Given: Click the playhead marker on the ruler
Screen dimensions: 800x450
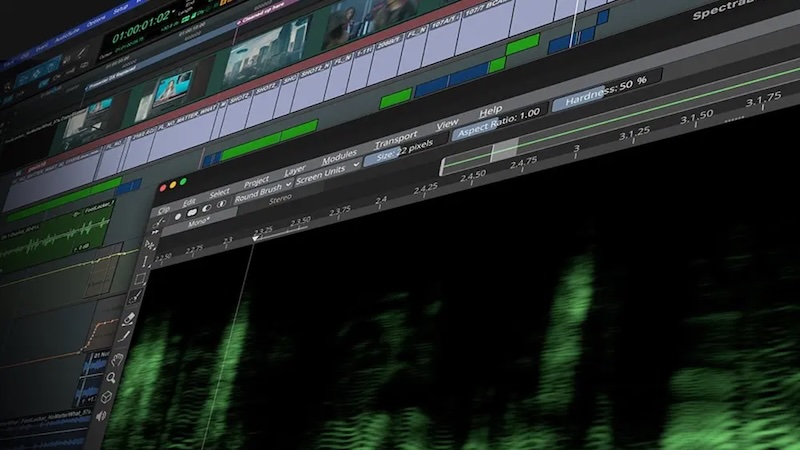Looking at the screenshot, I should [255, 238].
